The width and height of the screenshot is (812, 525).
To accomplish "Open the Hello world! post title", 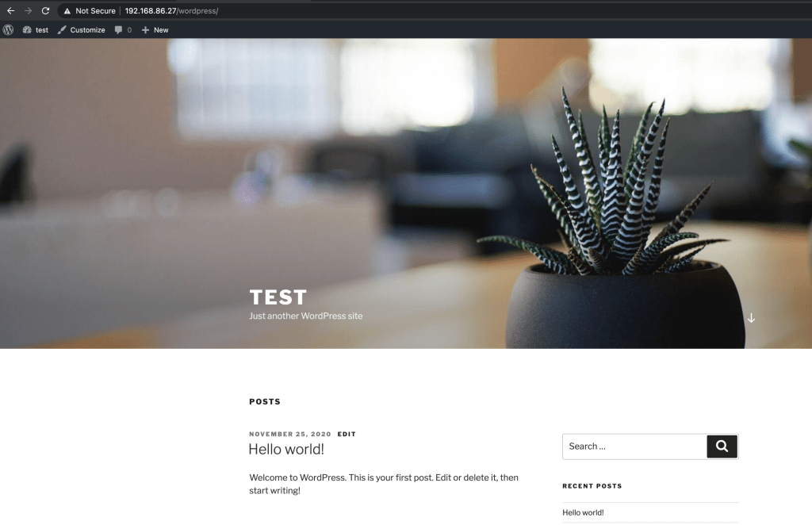I will tap(286, 450).
